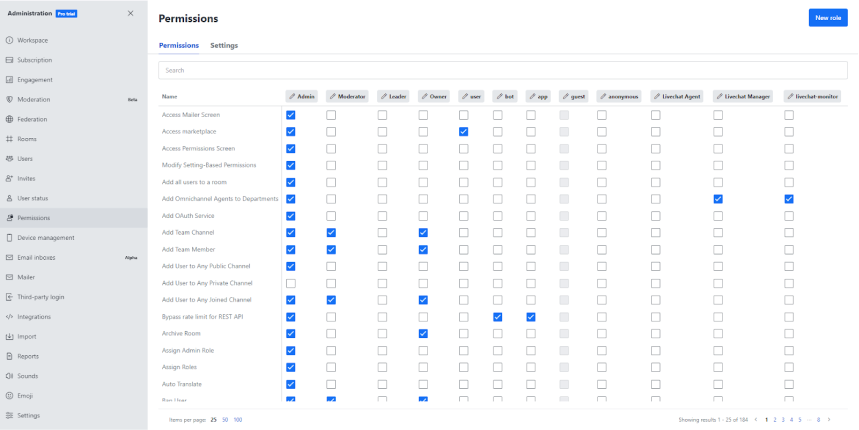The height and width of the screenshot is (430, 859).
Task: Edit the Livechat Manager role
Action: (719, 96)
